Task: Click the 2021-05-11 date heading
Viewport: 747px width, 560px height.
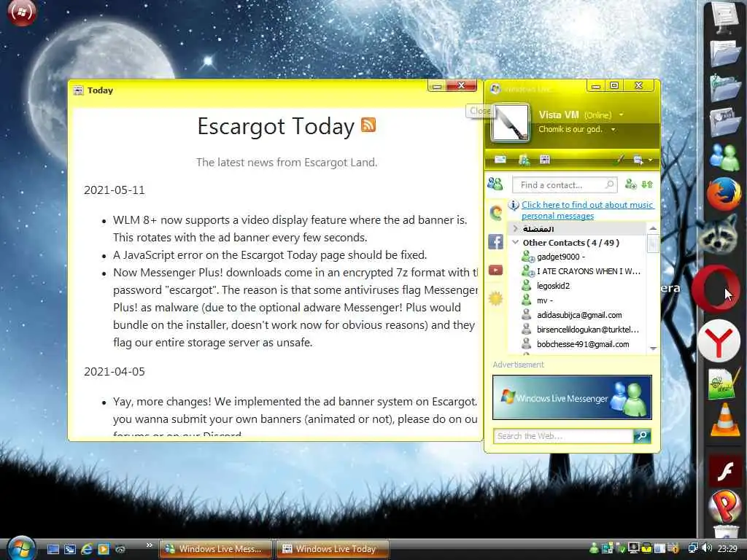Action: tap(115, 190)
